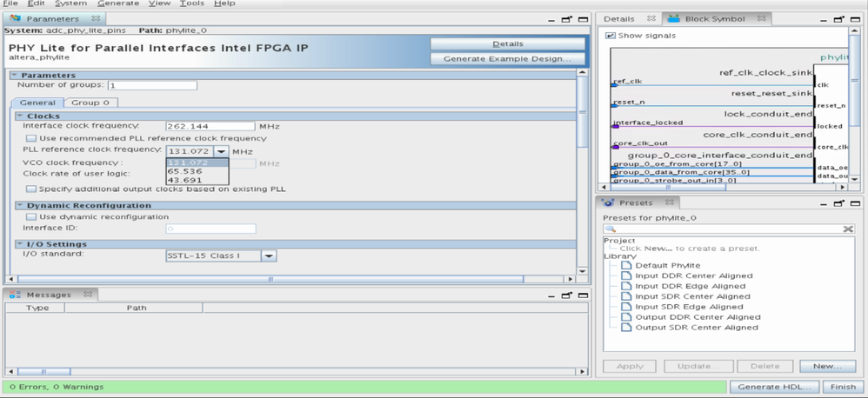The width and height of the screenshot is (868, 398).
Task: Maximize the Parameters panel
Action: (x=583, y=19)
